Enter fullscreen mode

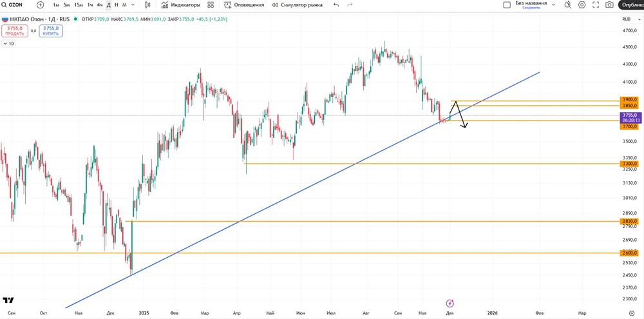pos(596,5)
